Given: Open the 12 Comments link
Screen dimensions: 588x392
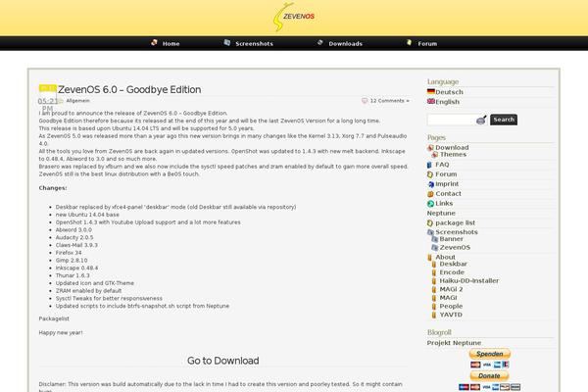Looking at the screenshot, I should pos(390,101).
